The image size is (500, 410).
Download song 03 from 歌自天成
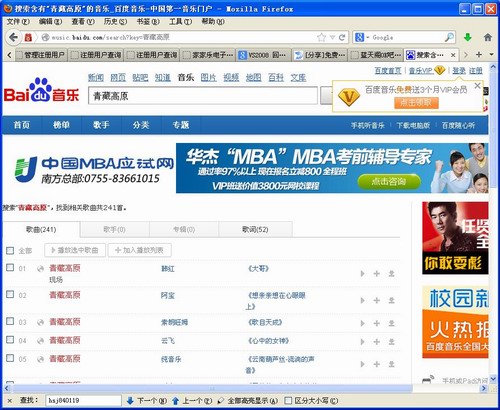click(391, 323)
